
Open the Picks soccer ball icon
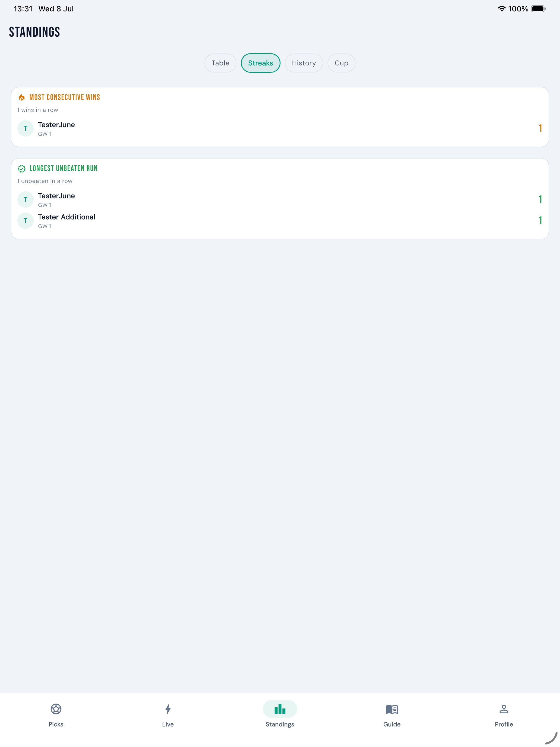pos(56,709)
